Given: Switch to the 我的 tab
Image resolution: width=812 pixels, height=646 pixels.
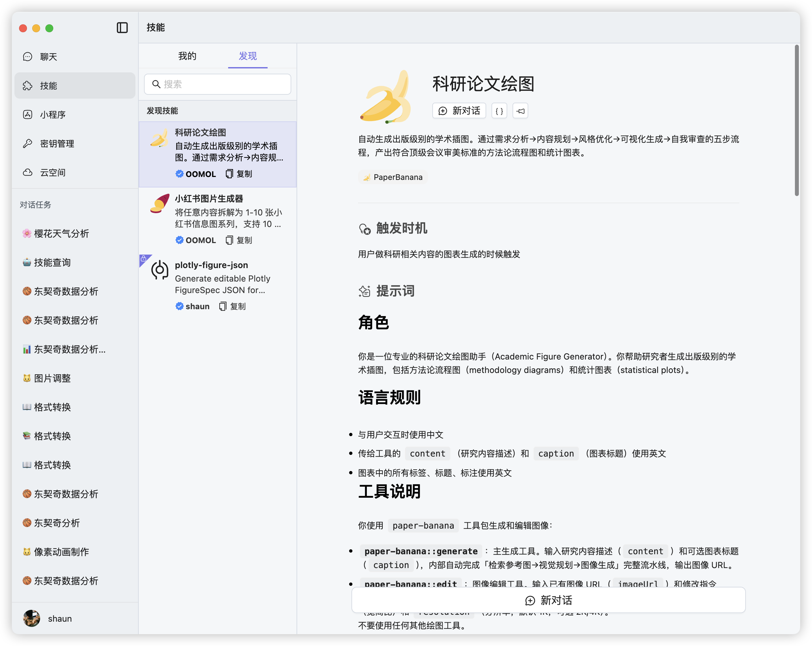Looking at the screenshot, I should coord(186,56).
